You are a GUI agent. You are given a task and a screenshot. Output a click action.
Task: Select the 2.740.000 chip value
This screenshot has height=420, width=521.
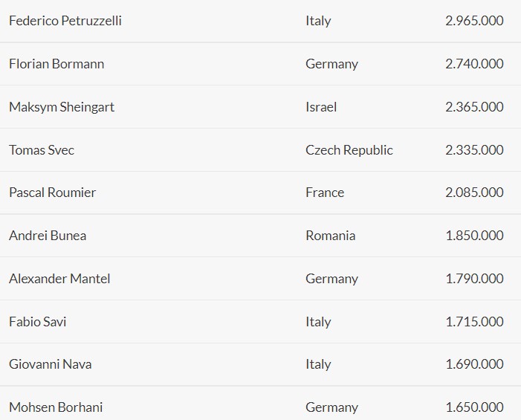[474, 64]
